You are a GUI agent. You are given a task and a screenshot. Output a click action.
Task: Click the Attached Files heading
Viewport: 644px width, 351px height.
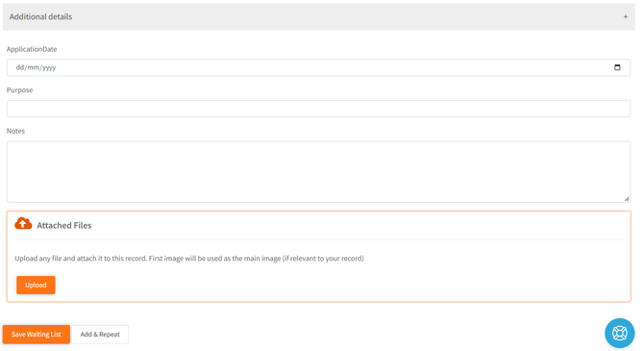pyautogui.click(x=64, y=225)
